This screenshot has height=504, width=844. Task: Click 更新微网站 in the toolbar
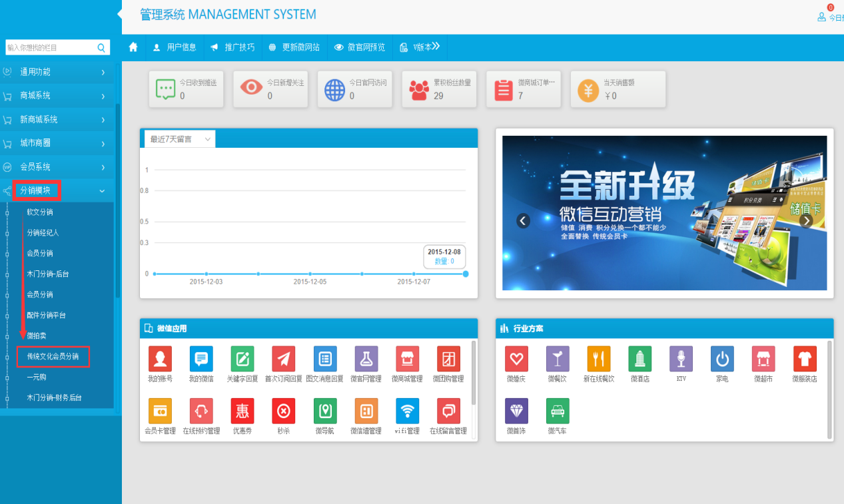pyautogui.click(x=294, y=47)
